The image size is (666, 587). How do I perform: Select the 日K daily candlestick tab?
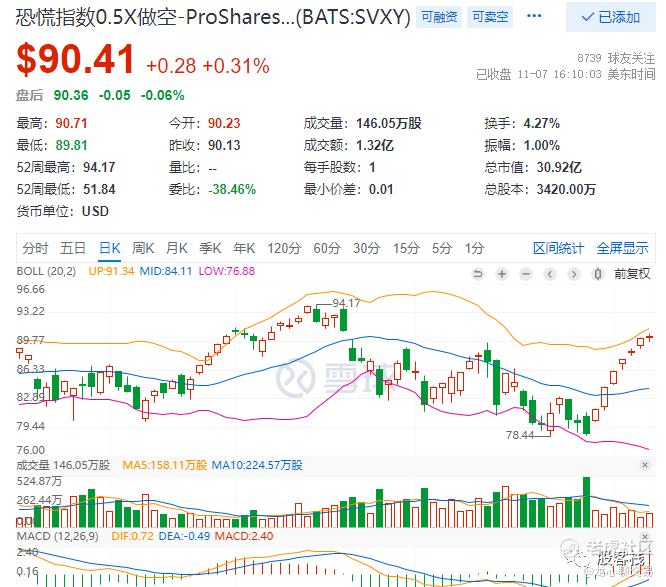tap(110, 248)
